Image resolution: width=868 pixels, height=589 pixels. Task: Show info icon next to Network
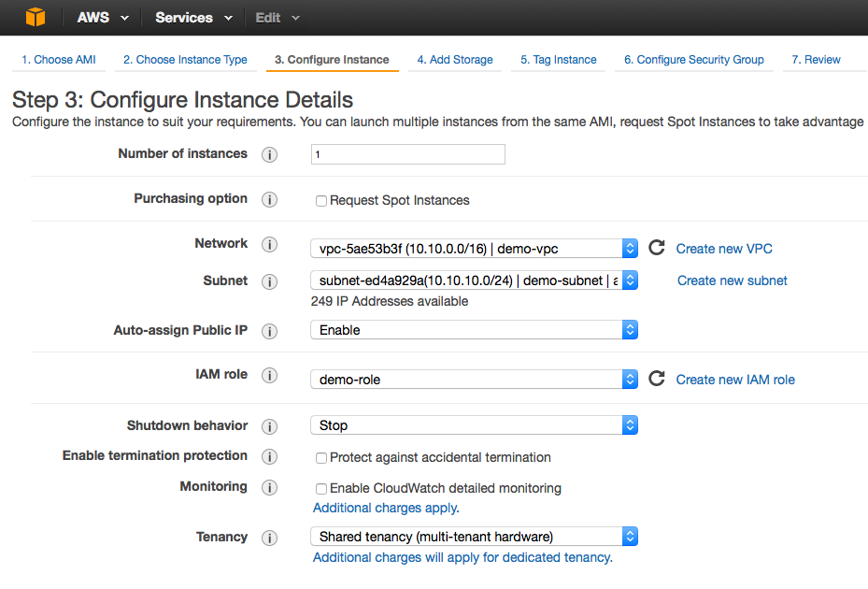click(270, 244)
